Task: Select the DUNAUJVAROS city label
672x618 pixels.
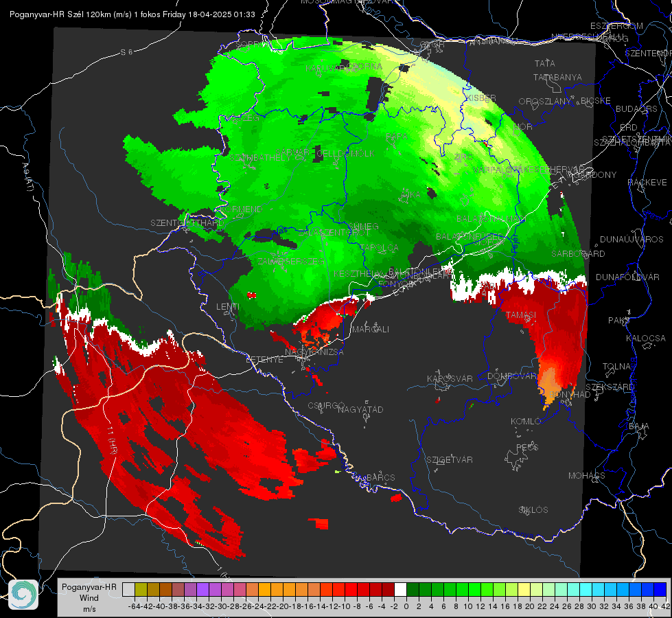Action: (632, 240)
